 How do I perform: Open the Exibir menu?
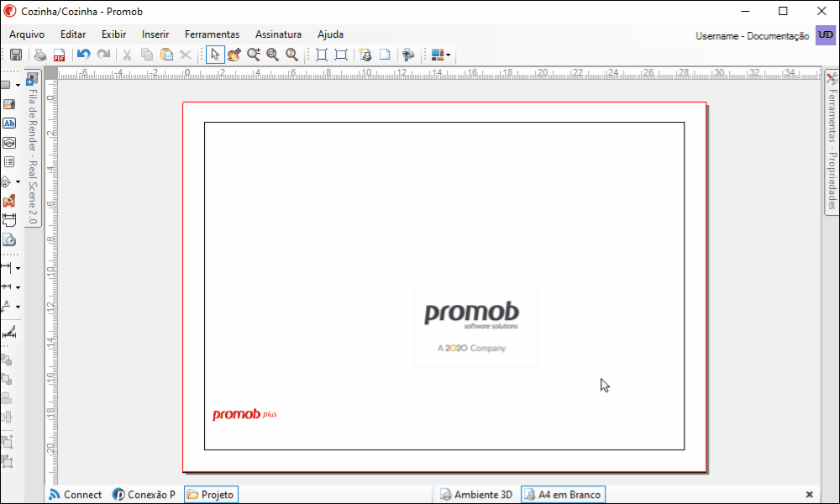coord(113,34)
